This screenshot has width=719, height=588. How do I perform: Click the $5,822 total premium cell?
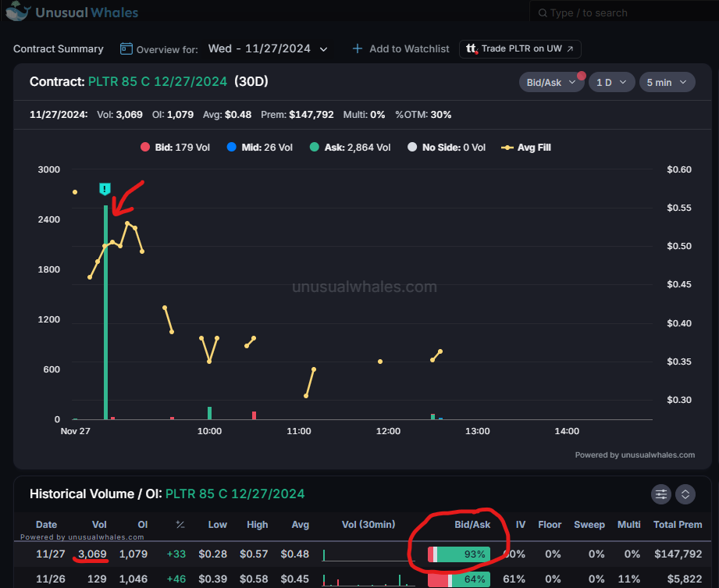coord(684,579)
